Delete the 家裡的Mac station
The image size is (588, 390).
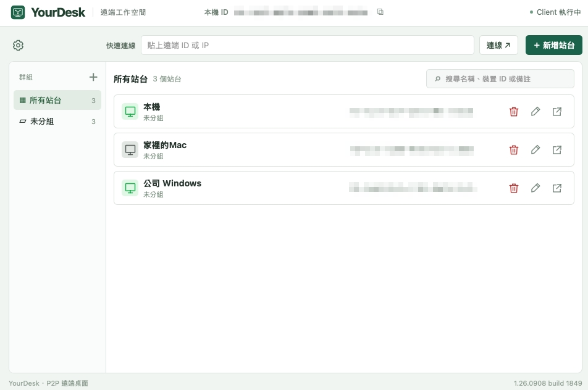coord(514,150)
